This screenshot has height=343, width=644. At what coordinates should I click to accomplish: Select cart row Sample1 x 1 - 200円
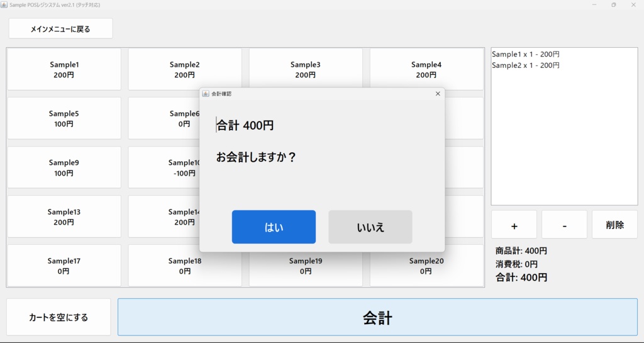[564, 54]
